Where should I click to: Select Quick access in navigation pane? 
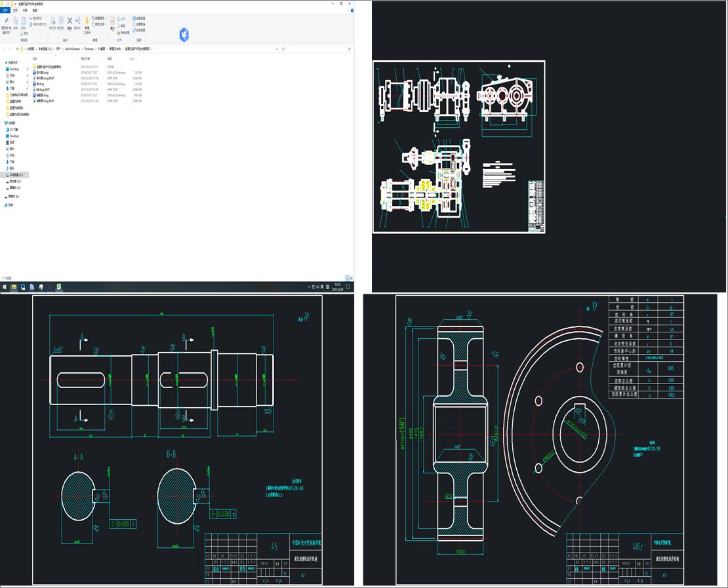[x=11, y=62]
